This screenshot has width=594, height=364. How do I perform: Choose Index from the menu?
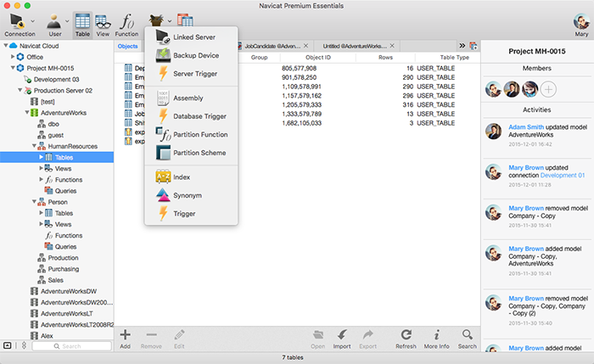(191, 176)
